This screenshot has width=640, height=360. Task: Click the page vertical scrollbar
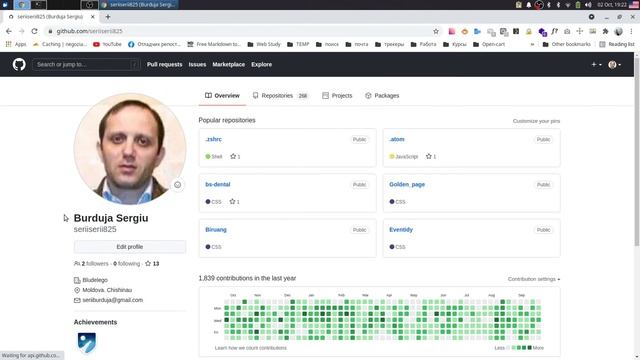(x=637, y=151)
